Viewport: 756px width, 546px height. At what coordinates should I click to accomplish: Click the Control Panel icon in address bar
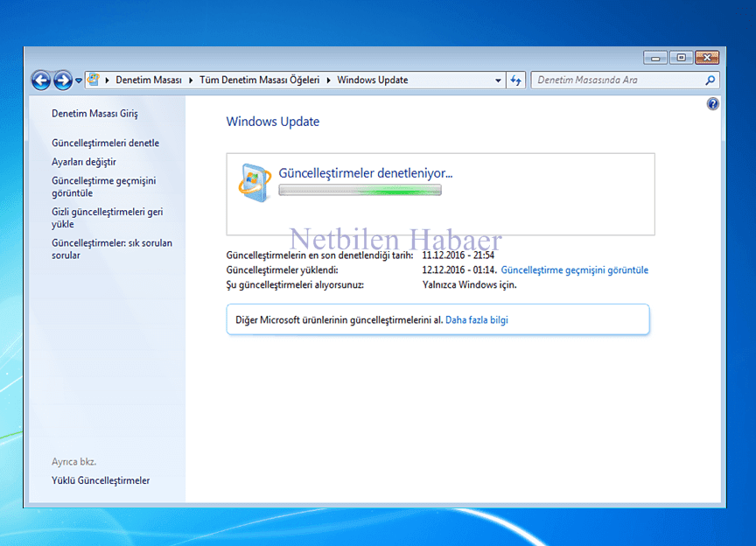[94, 80]
